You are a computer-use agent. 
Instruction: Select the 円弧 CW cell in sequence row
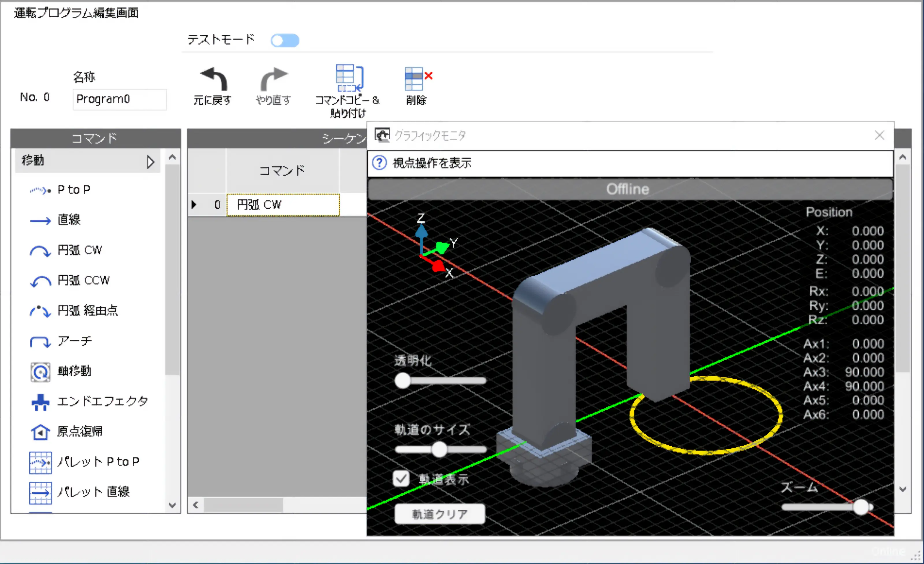[283, 205]
